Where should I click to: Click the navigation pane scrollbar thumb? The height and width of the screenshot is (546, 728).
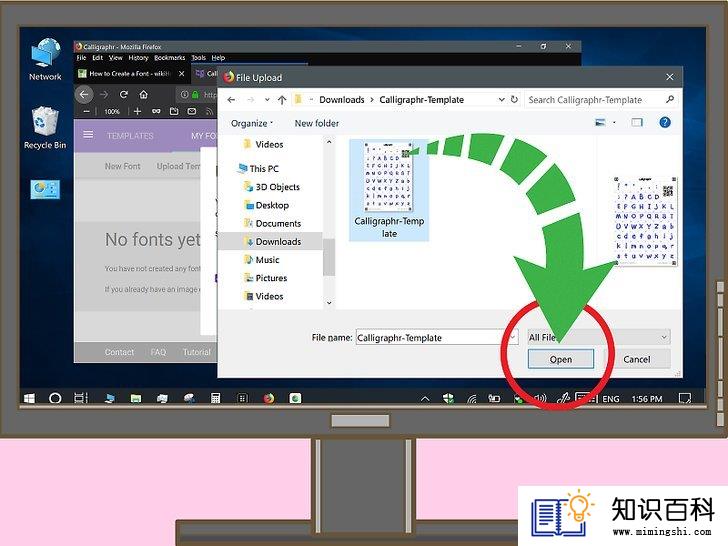click(329, 257)
